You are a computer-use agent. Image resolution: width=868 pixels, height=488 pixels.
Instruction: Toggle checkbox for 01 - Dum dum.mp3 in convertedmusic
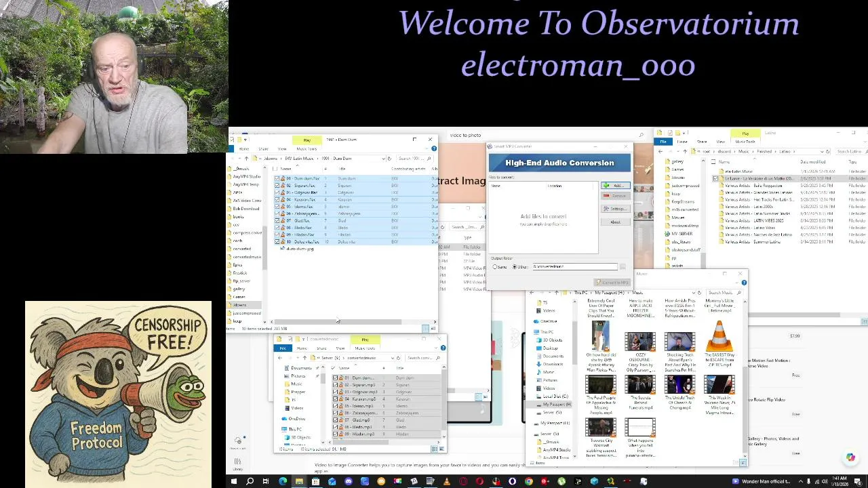(x=335, y=378)
